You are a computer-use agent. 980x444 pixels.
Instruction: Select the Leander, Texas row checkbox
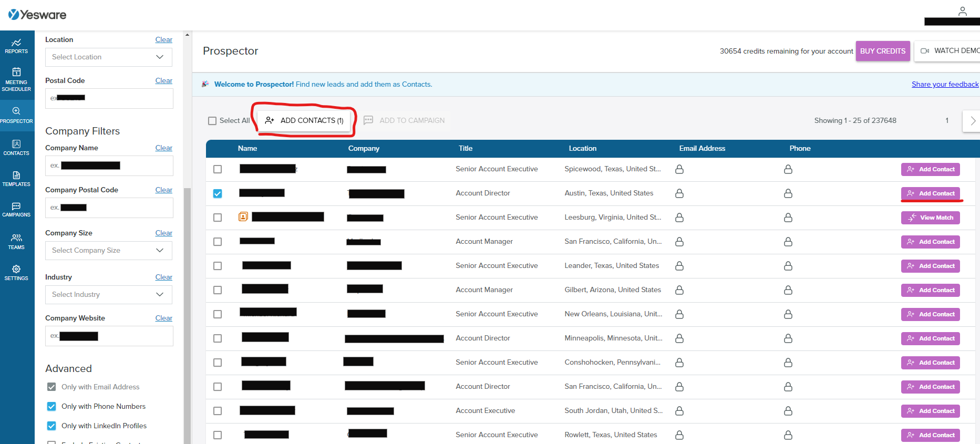[218, 266]
